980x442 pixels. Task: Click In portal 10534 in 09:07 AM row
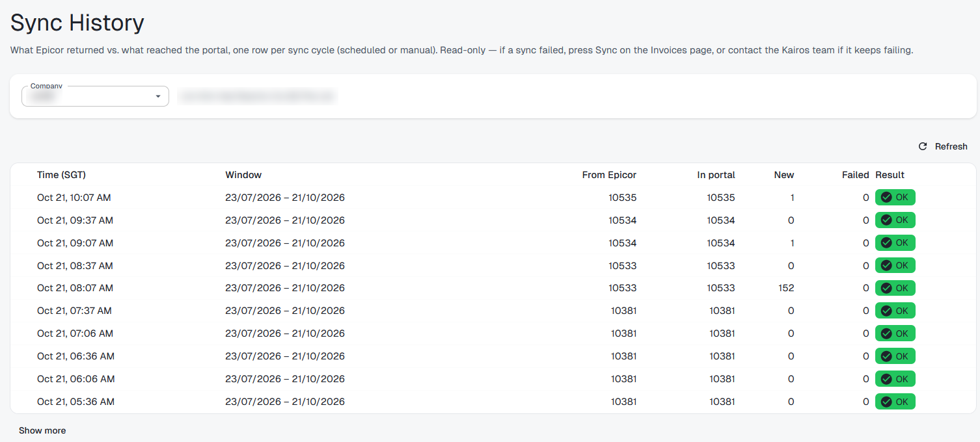click(x=721, y=243)
